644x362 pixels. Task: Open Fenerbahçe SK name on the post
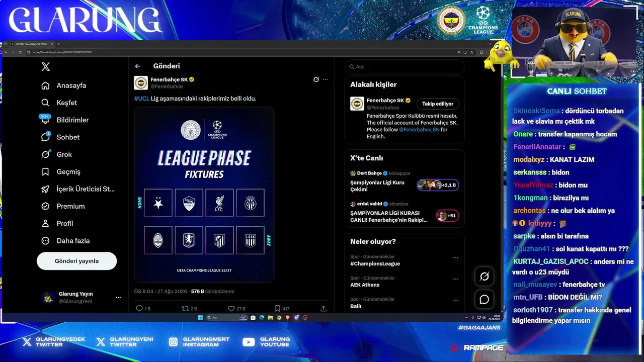click(169, 79)
